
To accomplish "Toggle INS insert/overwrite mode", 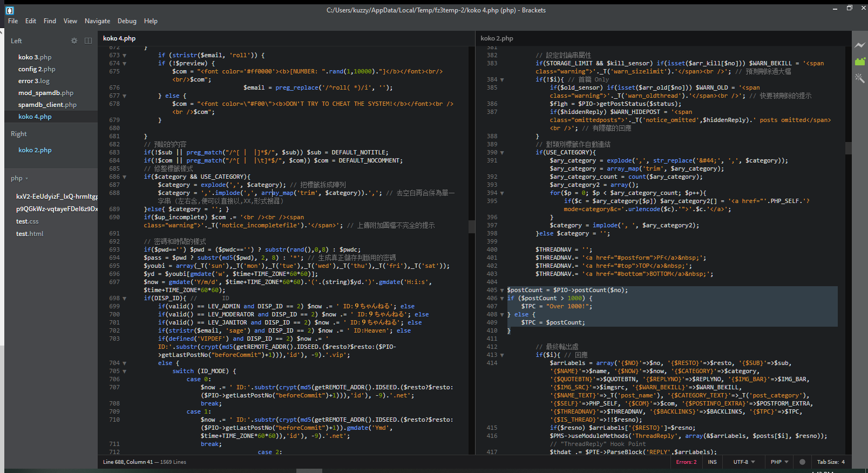I will pos(713,462).
